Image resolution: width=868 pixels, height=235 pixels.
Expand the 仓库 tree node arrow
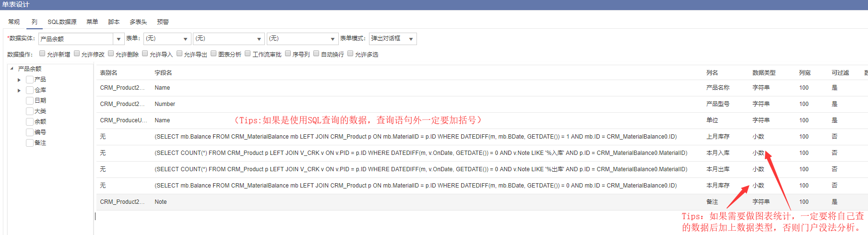coord(19,91)
